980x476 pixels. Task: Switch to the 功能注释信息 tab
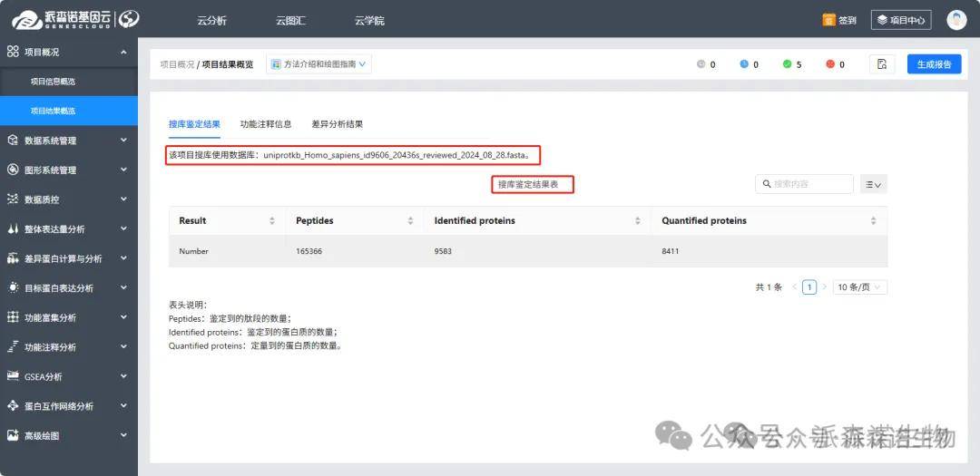(x=266, y=124)
